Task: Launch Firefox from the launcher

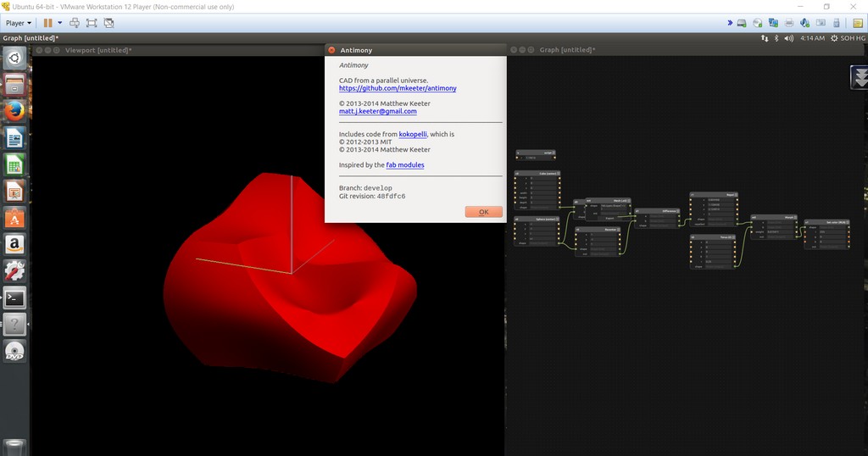Action: coord(15,111)
